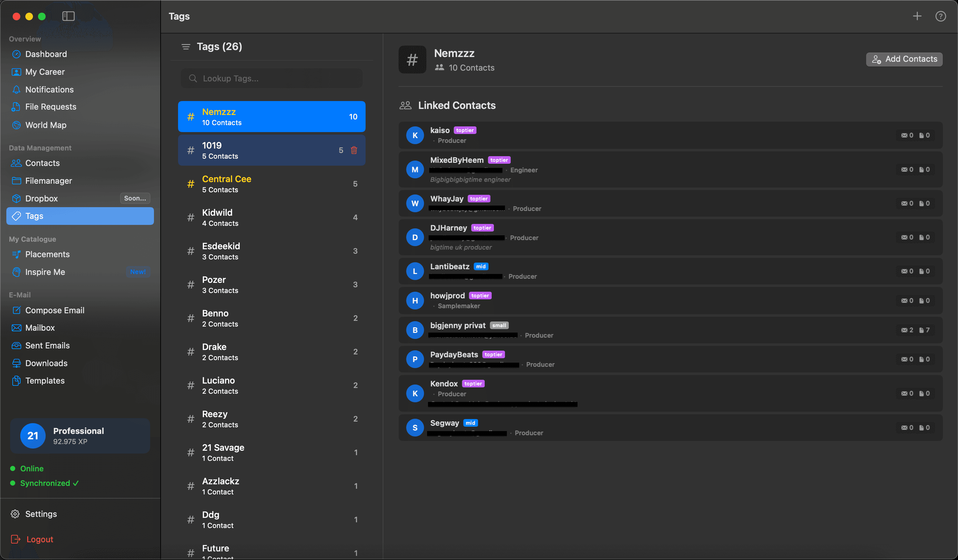
Task: Open the tag filter options icon
Action: pyautogui.click(x=186, y=46)
